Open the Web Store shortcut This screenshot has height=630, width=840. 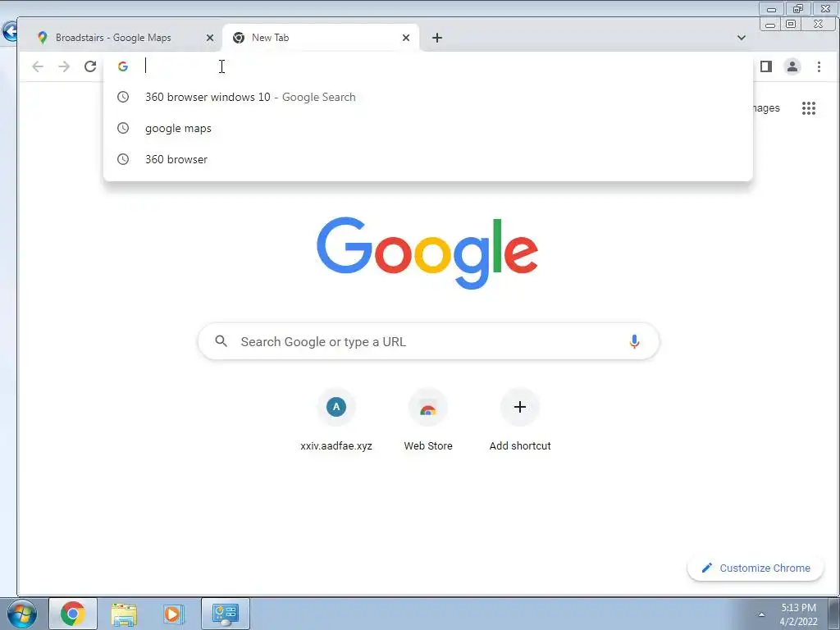click(428, 419)
